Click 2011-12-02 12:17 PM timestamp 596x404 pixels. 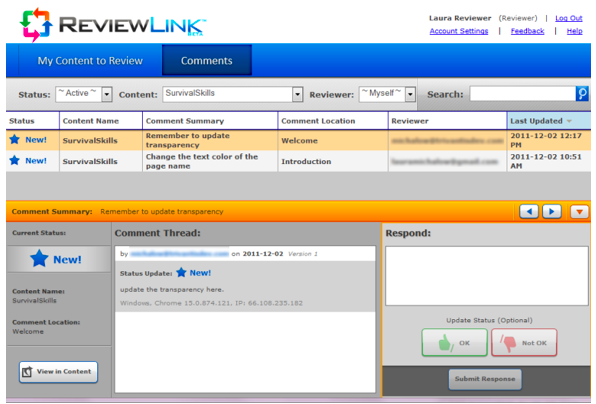pos(546,140)
